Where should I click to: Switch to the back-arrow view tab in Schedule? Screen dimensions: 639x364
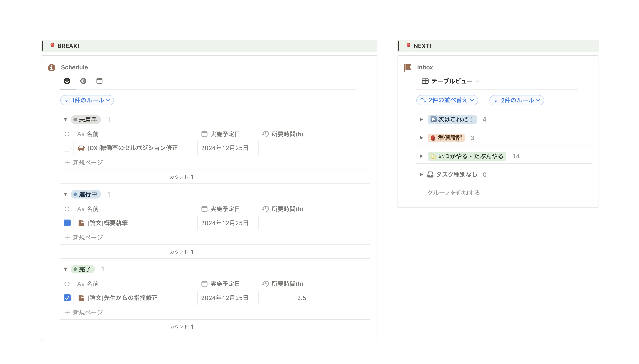click(x=83, y=81)
